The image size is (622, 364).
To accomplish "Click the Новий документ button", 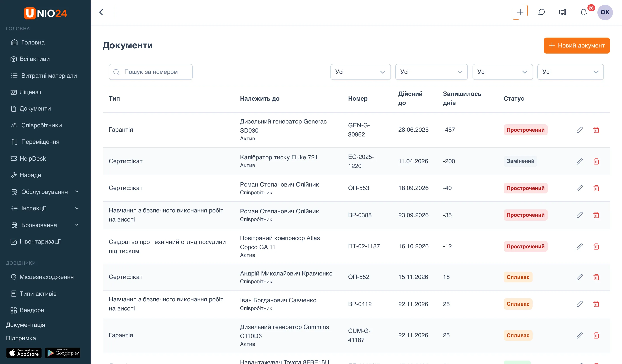I will tap(577, 45).
